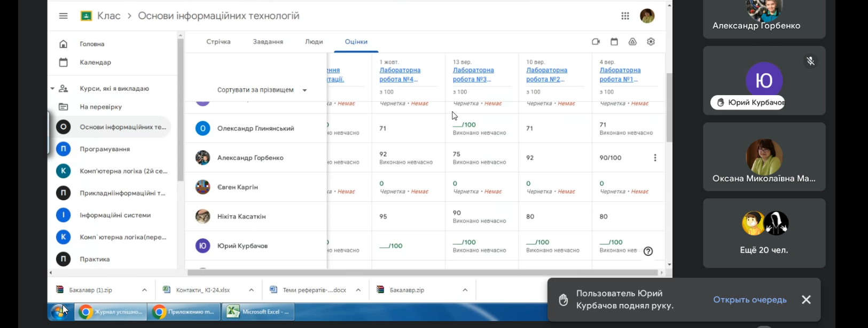Expand options for Теми рефератів docx download
The height and width of the screenshot is (328, 868).
(358, 290)
